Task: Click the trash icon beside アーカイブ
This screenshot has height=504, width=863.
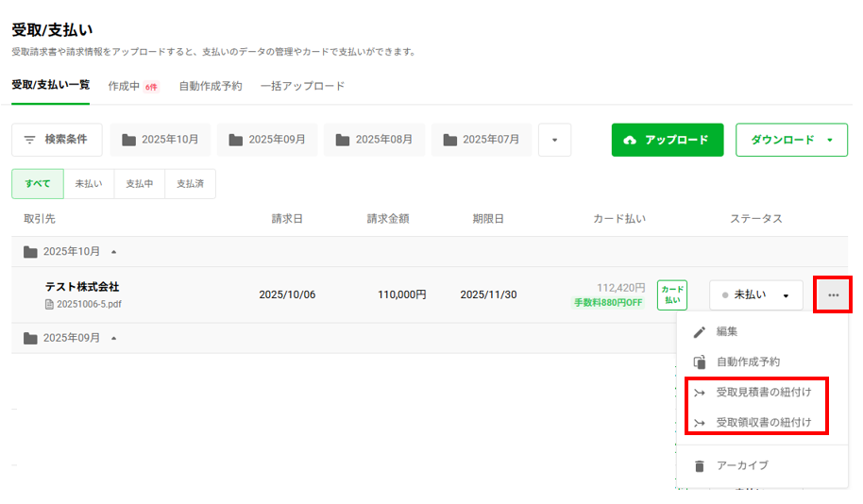Action: [700, 466]
